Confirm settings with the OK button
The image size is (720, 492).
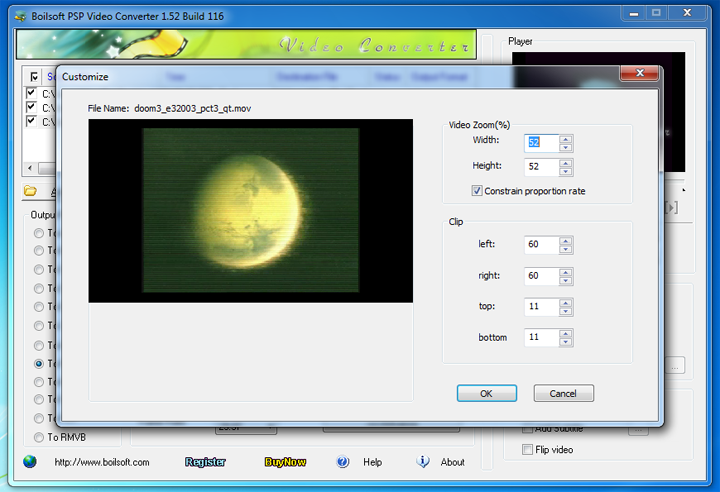pos(487,393)
